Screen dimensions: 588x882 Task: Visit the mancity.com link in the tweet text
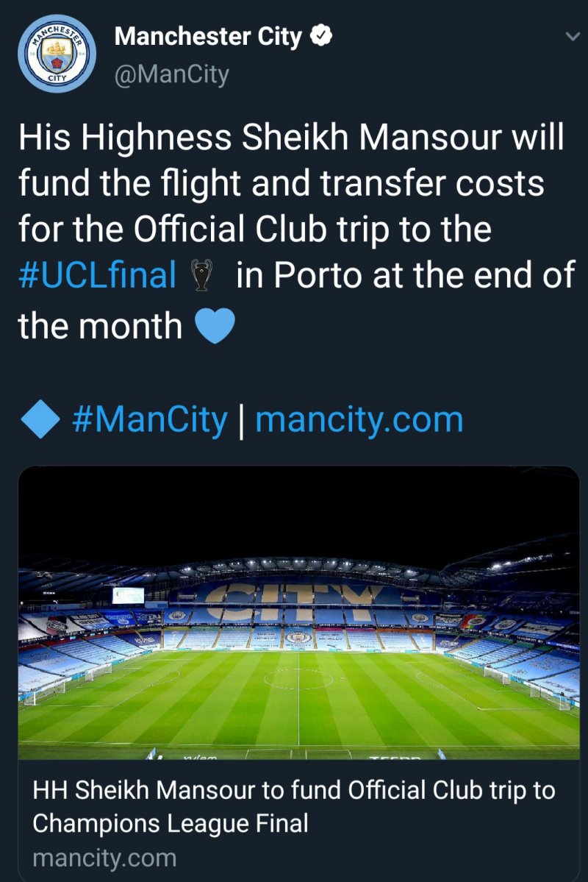pyautogui.click(x=359, y=419)
